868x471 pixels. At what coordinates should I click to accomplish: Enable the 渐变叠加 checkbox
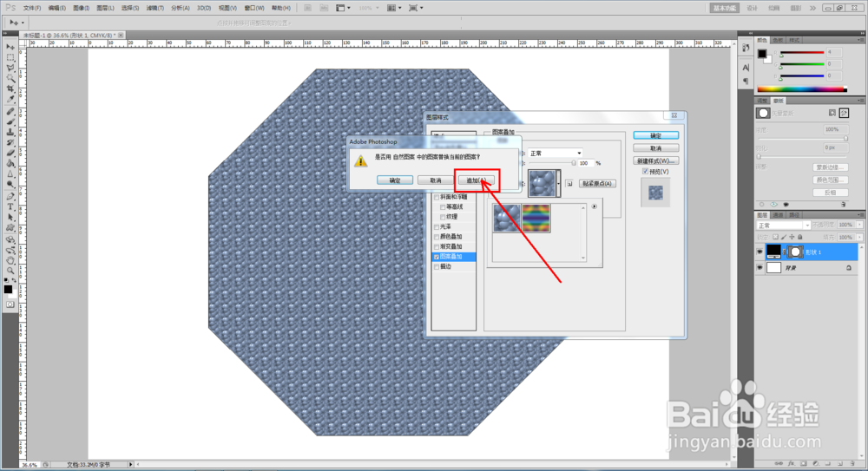[x=437, y=247]
